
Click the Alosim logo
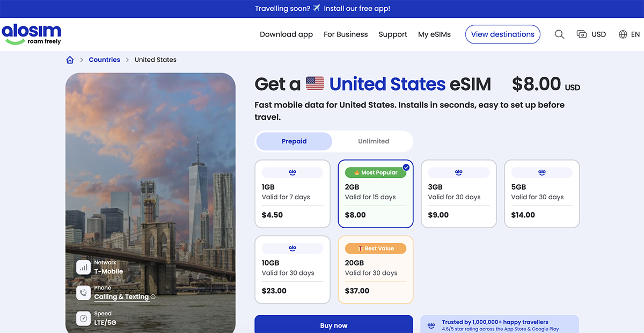[32, 34]
